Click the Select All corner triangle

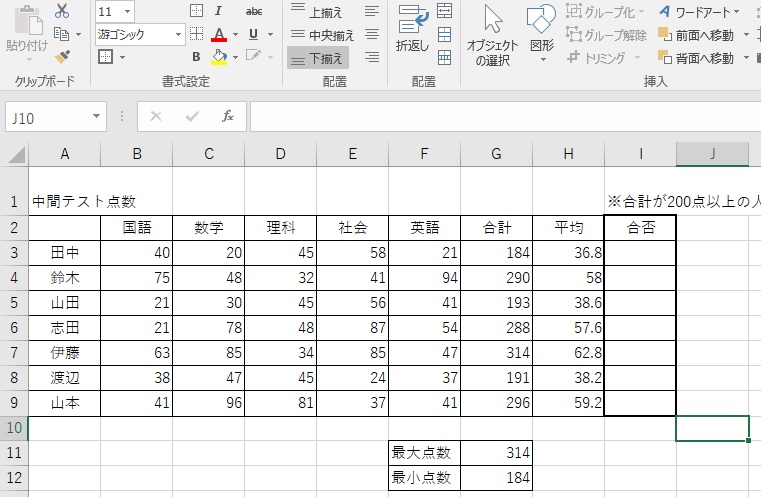pos(17,155)
